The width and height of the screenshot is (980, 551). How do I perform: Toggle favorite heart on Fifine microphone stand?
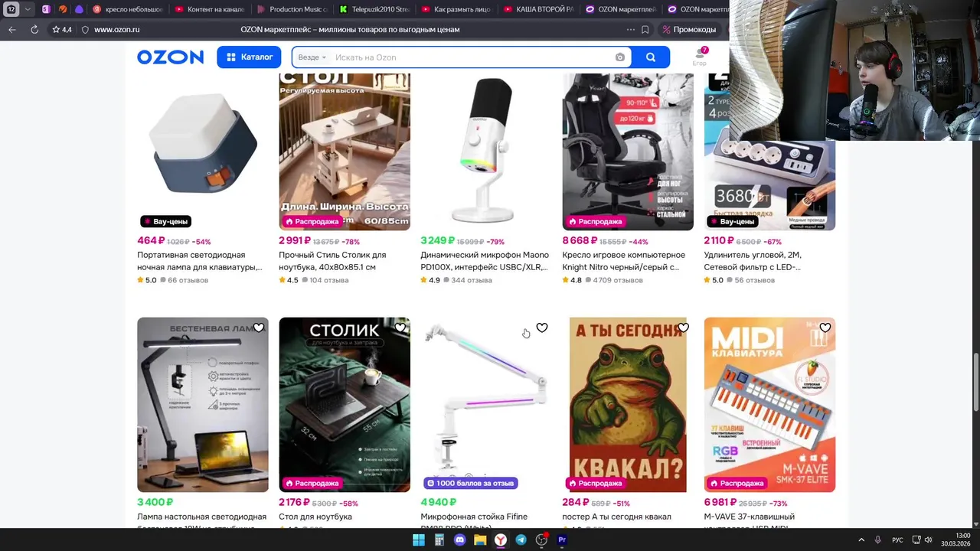542,328
